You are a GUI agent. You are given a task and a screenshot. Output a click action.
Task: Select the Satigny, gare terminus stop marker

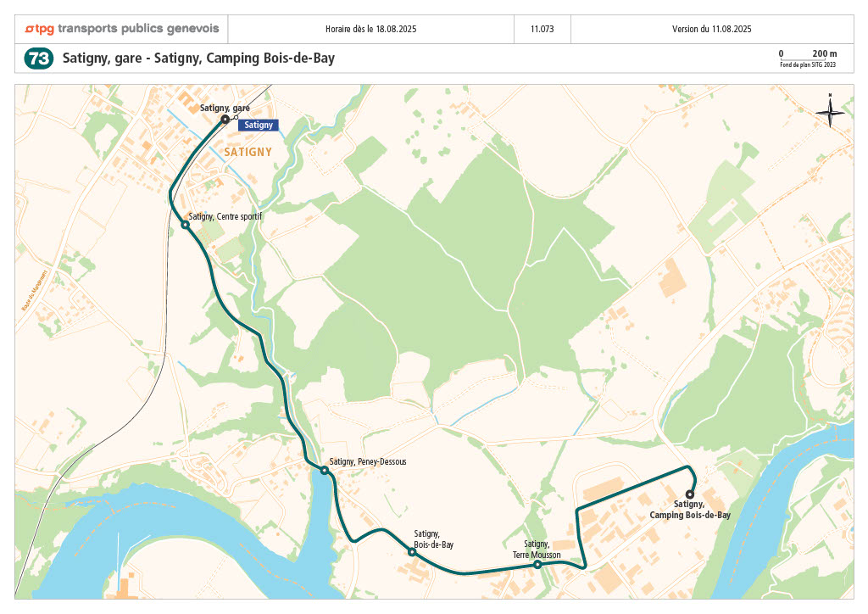tap(225, 120)
